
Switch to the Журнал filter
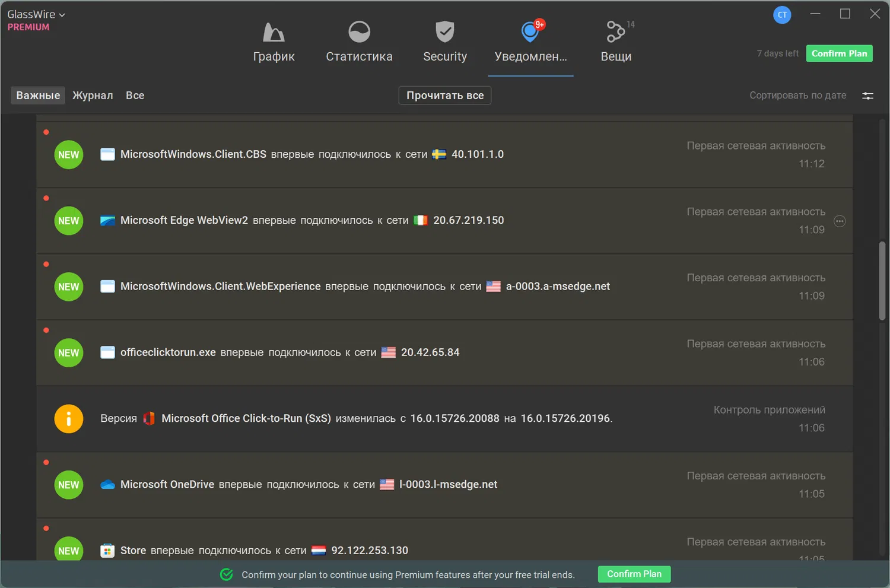pos(93,96)
